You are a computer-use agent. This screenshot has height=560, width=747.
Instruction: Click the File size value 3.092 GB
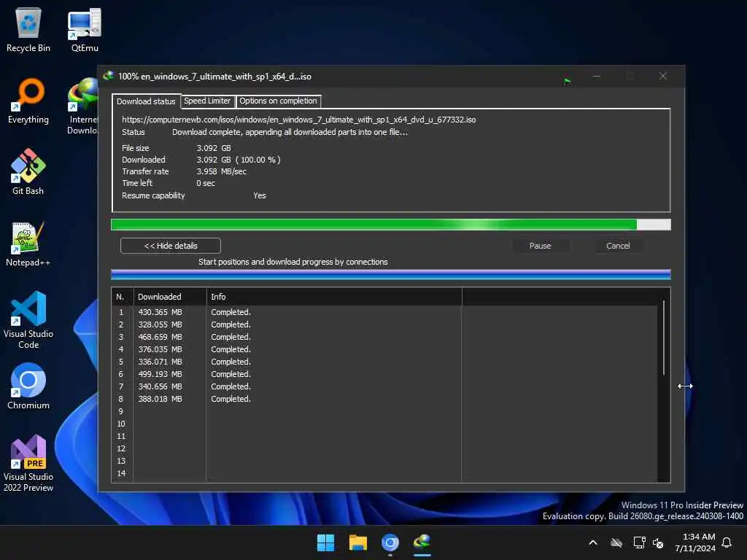[x=214, y=148]
